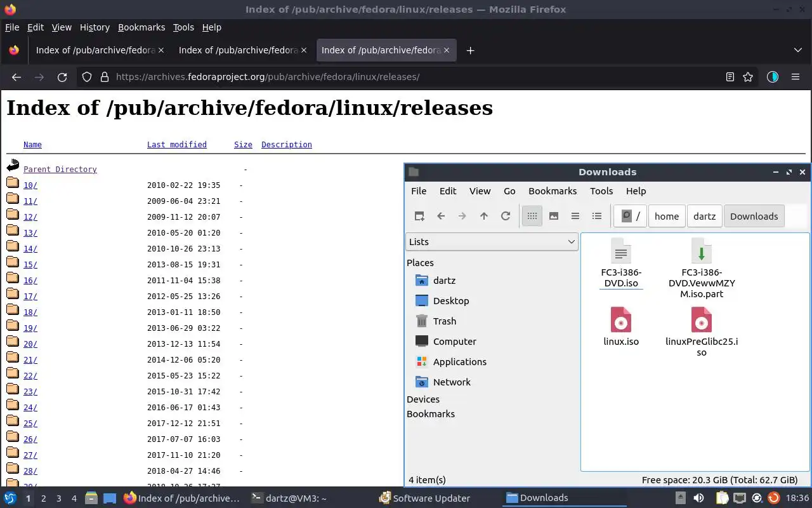Click root path button in Downloads
The height and width of the screenshot is (508, 812).
point(630,216)
